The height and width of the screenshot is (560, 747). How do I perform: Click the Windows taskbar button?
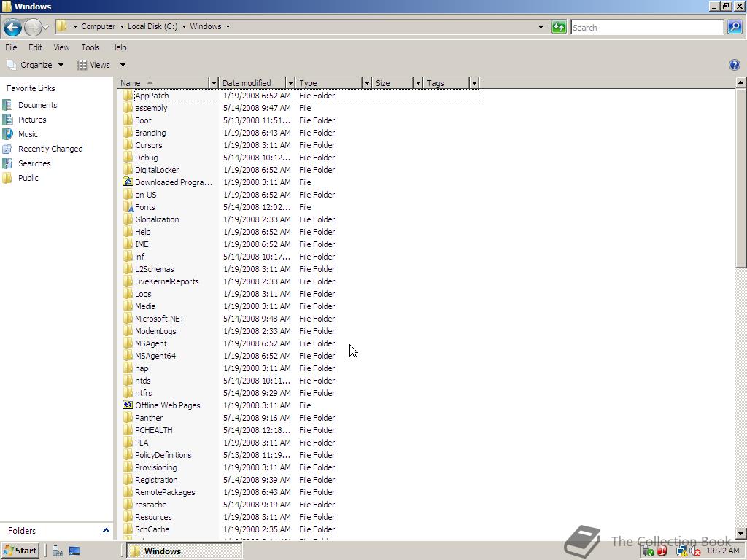tap(185, 551)
